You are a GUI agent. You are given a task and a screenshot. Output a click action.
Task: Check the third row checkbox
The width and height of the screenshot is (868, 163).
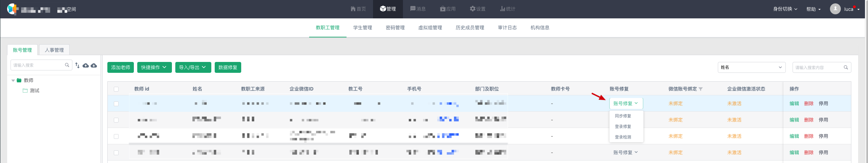click(116, 136)
